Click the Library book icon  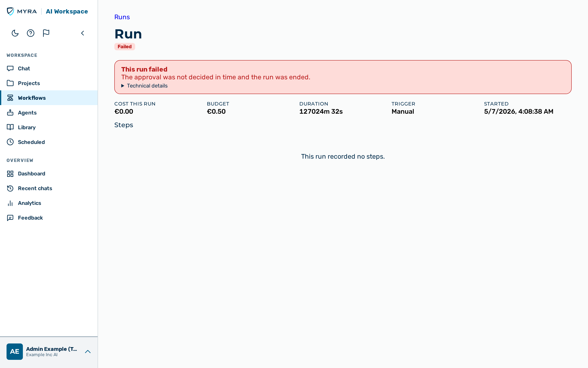10,127
